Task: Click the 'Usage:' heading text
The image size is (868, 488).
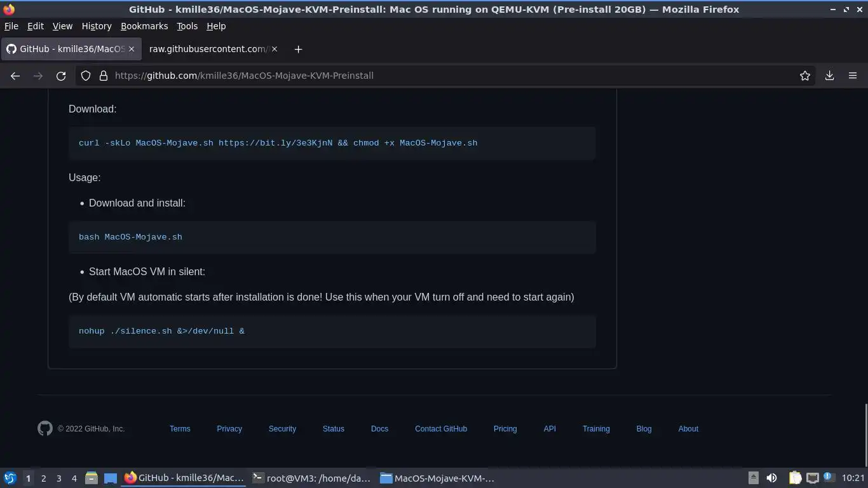Action: pyautogui.click(x=85, y=178)
